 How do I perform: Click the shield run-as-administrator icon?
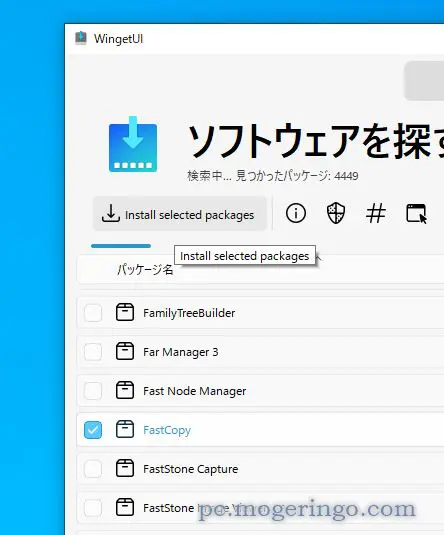tap(336, 213)
